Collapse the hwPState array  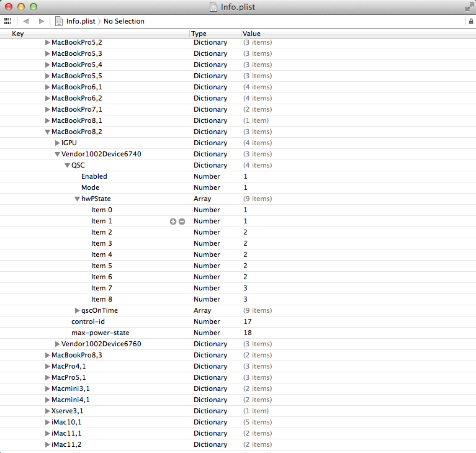click(77, 199)
